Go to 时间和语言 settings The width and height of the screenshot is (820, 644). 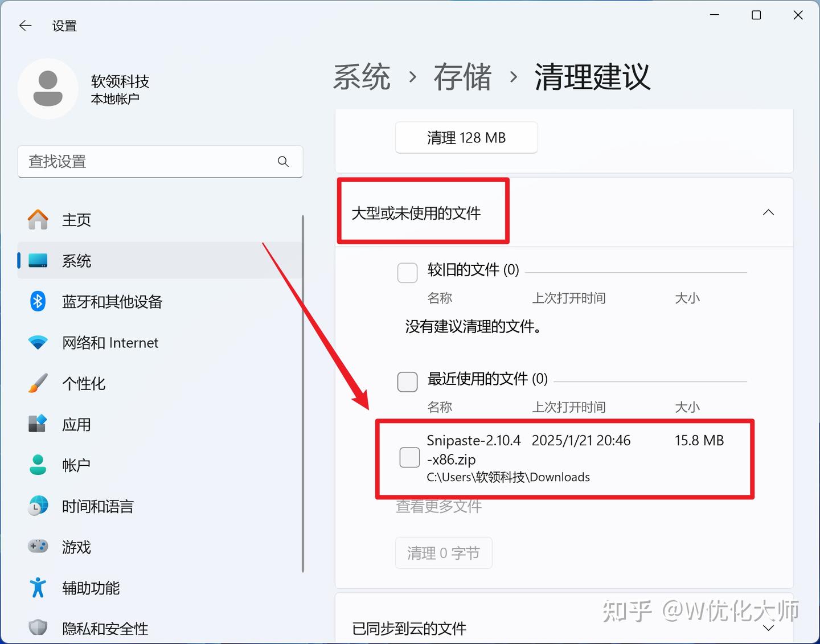pos(159,506)
